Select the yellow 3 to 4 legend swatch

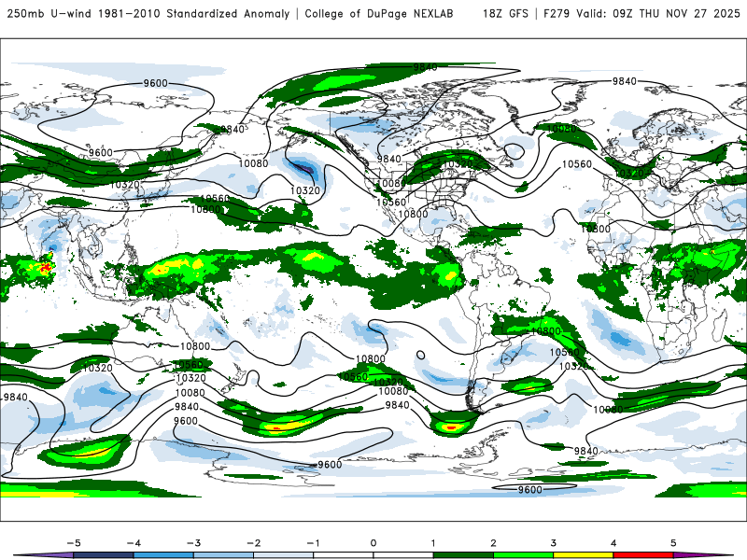pyautogui.click(x=584, y=555)
